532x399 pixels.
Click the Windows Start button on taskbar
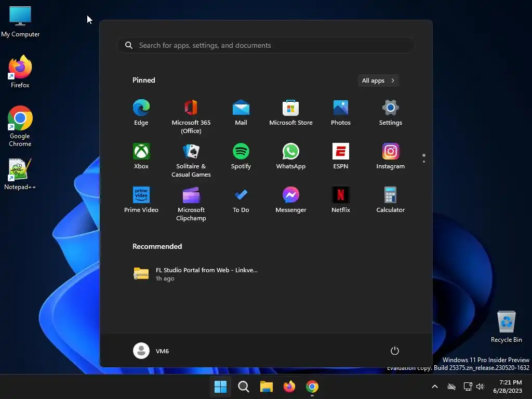[x=220, y=387]
